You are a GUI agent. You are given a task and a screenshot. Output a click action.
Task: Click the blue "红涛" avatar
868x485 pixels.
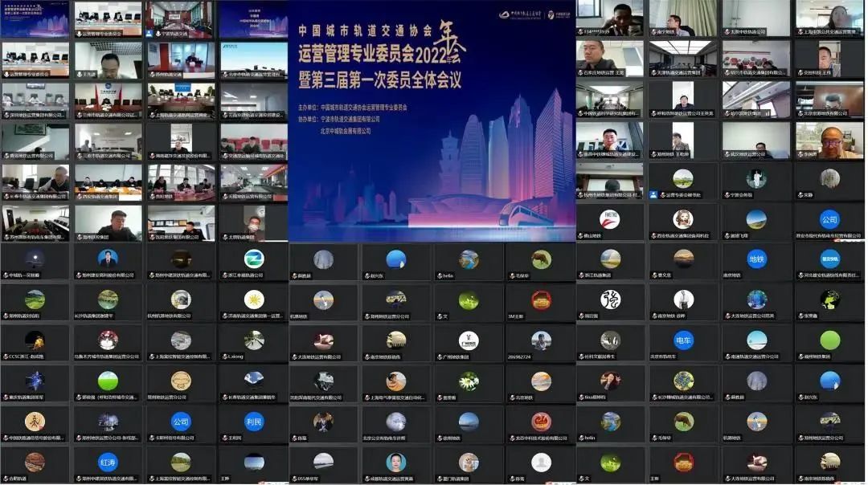pos(108,462)
